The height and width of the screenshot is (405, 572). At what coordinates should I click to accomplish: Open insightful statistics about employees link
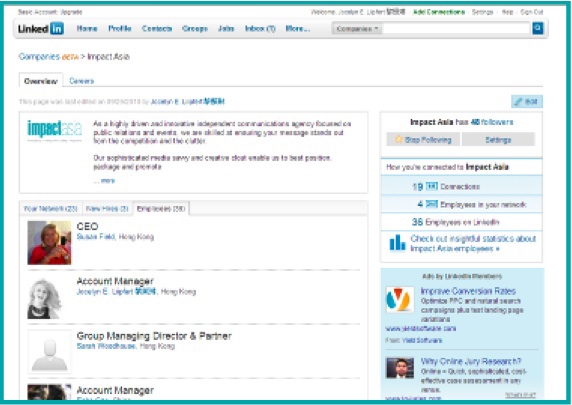tap(473, 243)
